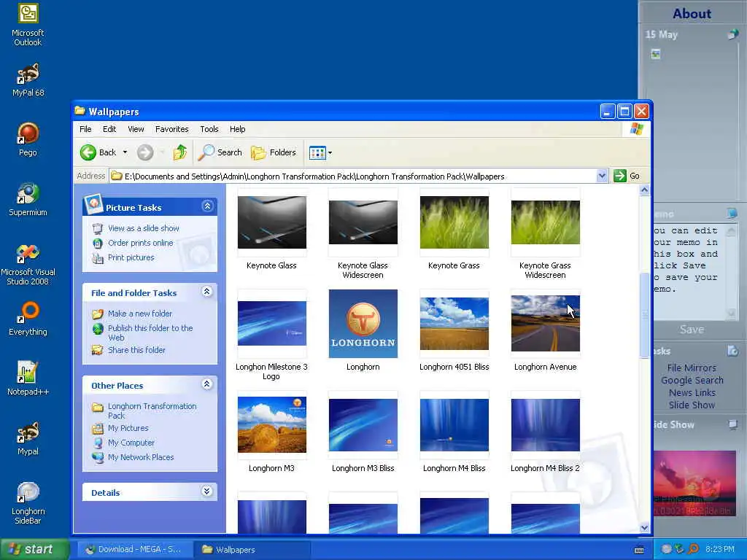Click Publish this folder to the Web
Screen dimensions: 747x560
click(150, 332)
